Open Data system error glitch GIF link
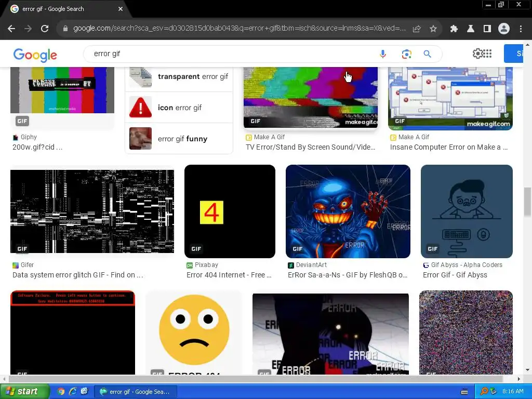The image size is (532, 399). [x=78, y=275]
